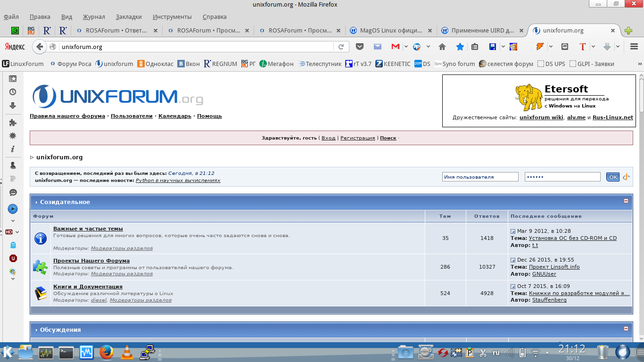Open the KEENETIC bookmark

click(x=393, y=64)
